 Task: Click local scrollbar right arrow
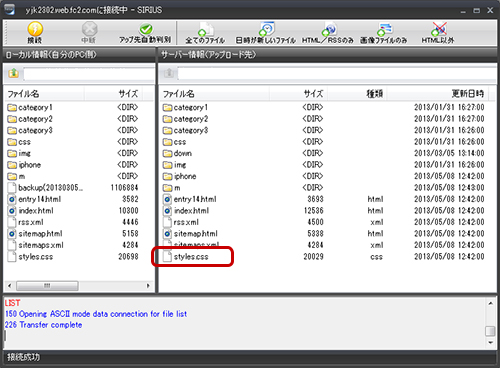(x=148, y=286)
